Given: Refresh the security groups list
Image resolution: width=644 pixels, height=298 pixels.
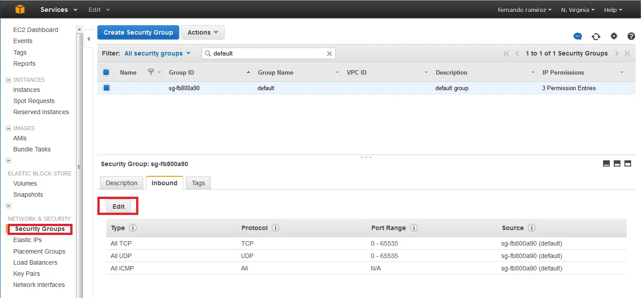Looking at the screenshot, I should click(x=596, y=36).
